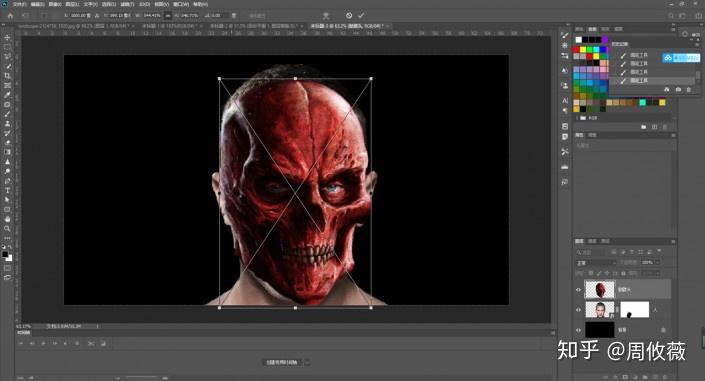Open the Image menu
Viewport: 705px width, 381px height.
pos(55,4)
